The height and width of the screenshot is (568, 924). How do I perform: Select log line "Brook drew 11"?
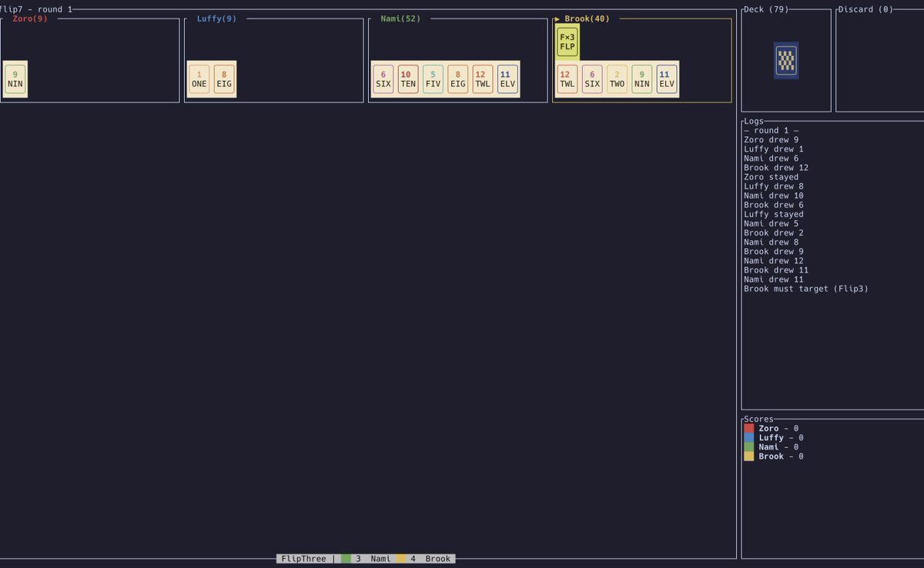776,270
